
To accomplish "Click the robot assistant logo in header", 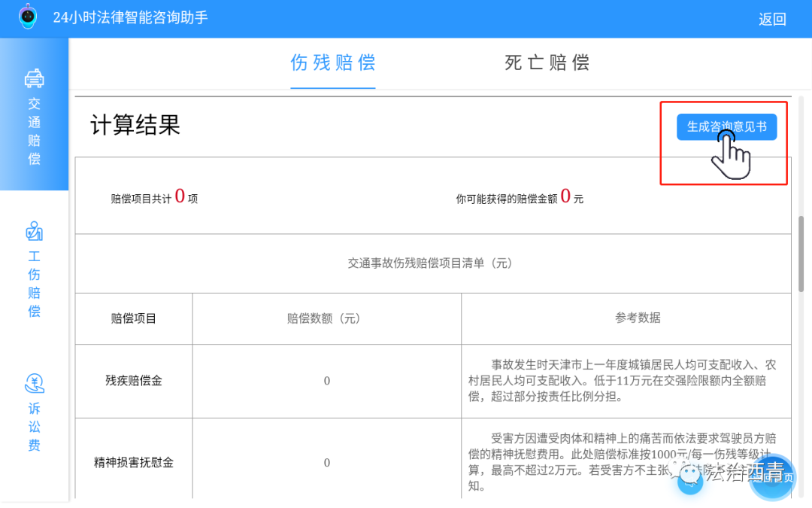I will 27,17.
